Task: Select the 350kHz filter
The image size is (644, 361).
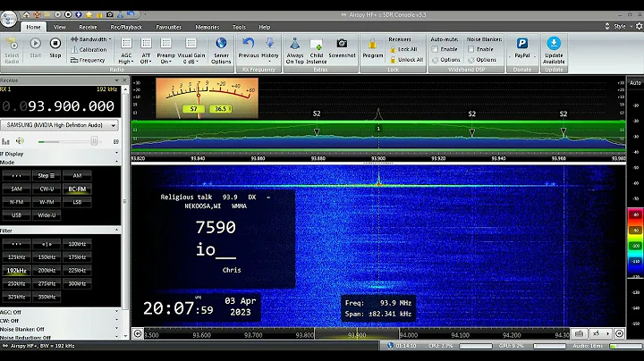Action: [x=47, y=297]
